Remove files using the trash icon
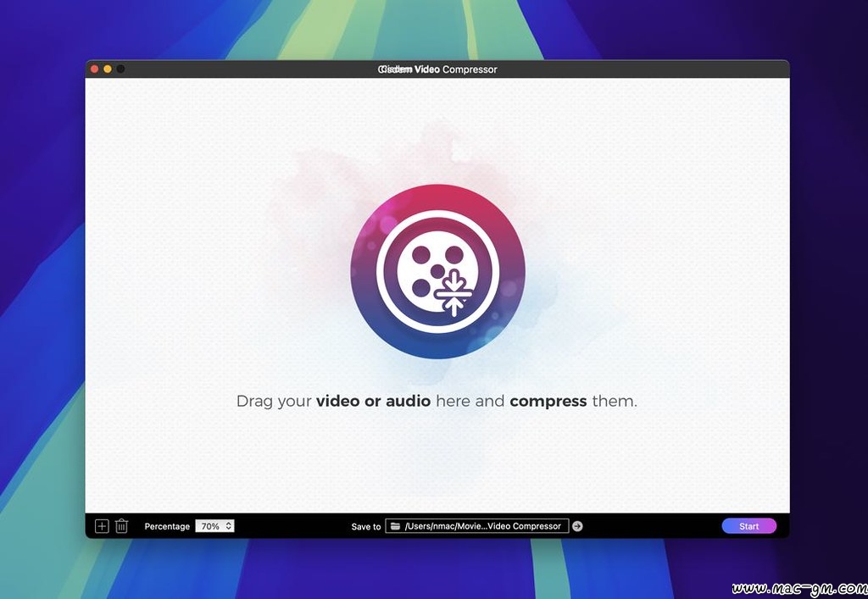 122,526
